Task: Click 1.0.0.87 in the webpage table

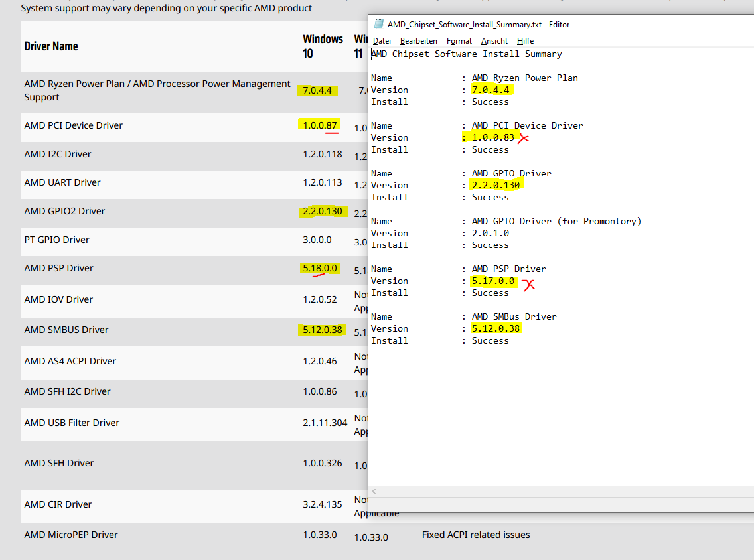Action: (x=320, y=125)
